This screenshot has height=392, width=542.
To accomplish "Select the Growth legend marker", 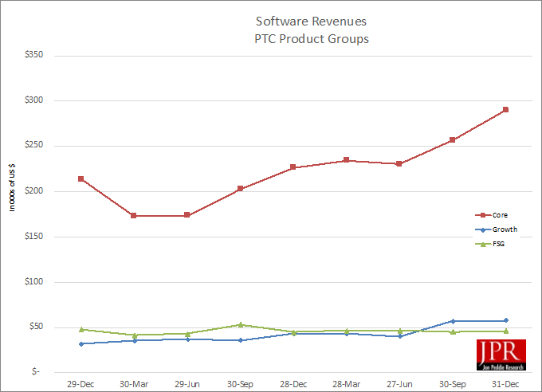I will click(x=483, y=229).
